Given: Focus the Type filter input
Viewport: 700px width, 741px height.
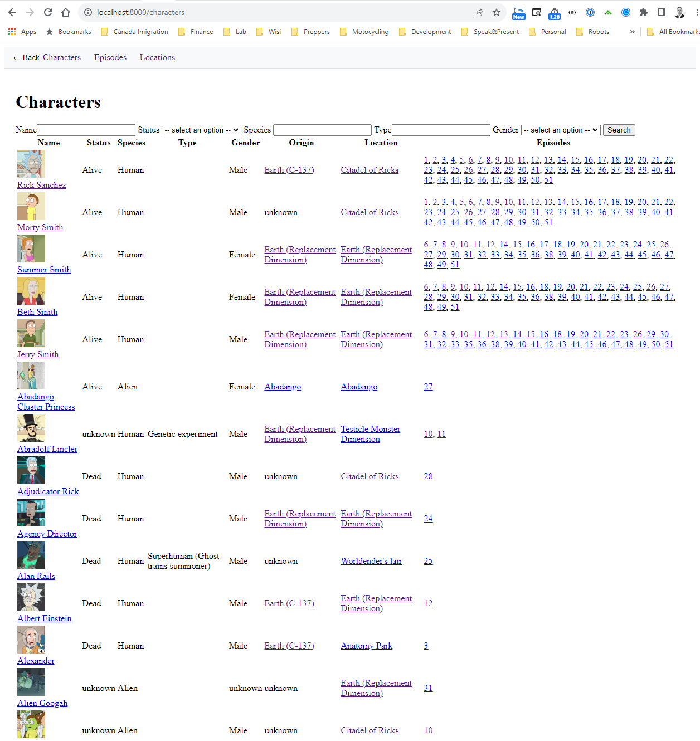Looking at the screenshot, I should click(441, 130).
